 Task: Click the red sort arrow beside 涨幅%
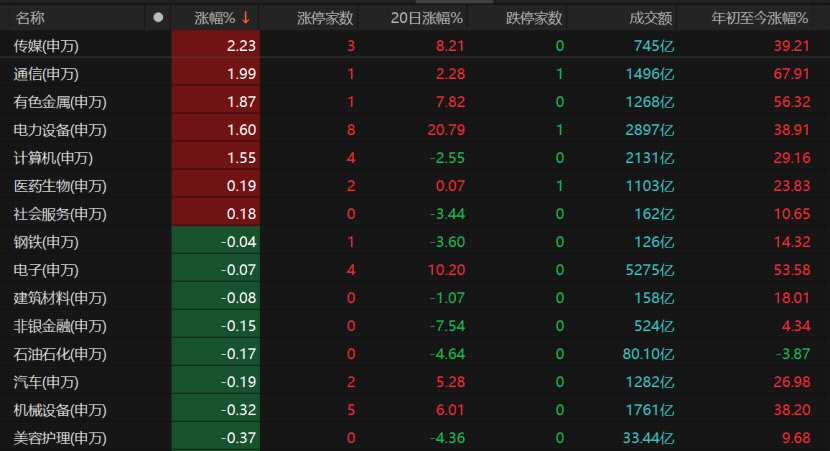point(246,17)
